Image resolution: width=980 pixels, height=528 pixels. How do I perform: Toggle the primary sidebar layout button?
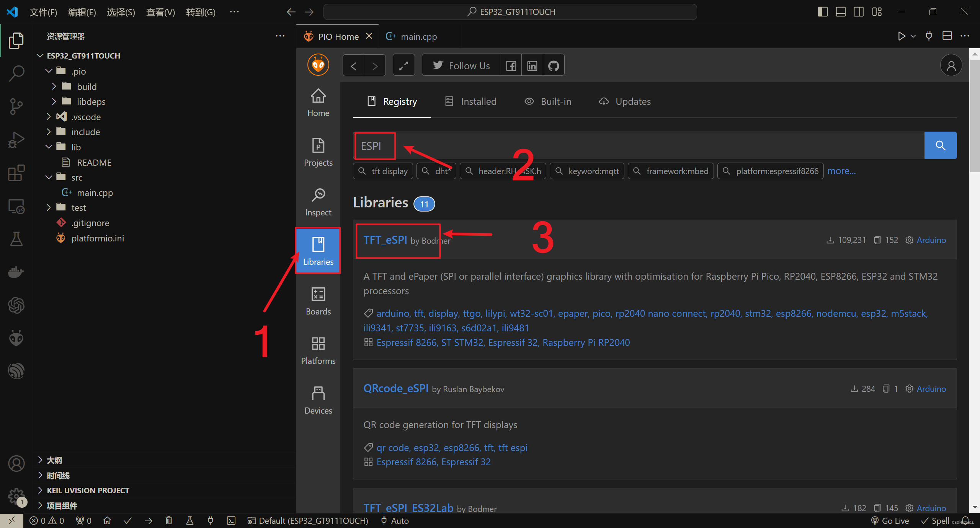pyautogui.click(x=823, y=12)
